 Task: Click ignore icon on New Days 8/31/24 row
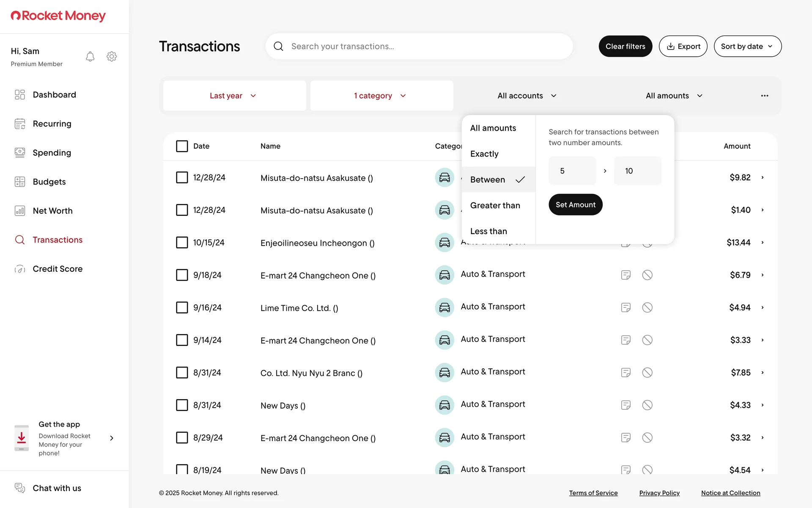pyautogui.click(x=647, y=405)
